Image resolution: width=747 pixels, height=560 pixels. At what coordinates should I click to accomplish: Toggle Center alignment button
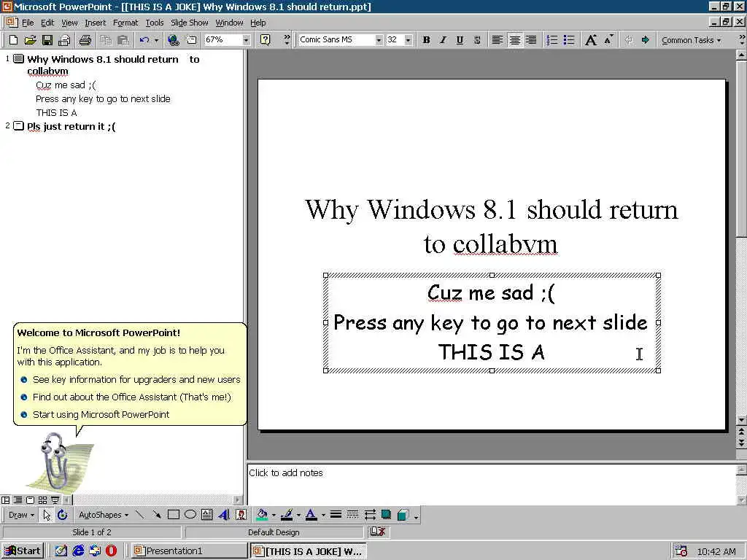pos(514,40)
